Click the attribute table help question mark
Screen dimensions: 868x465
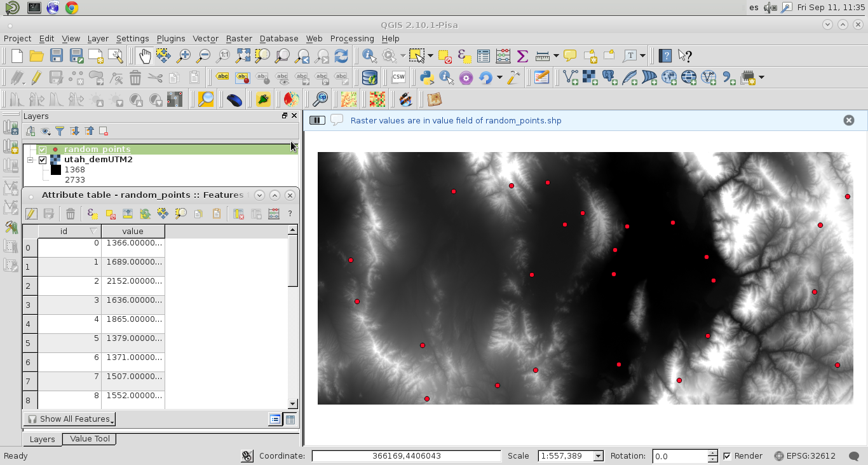coord(290,214)
